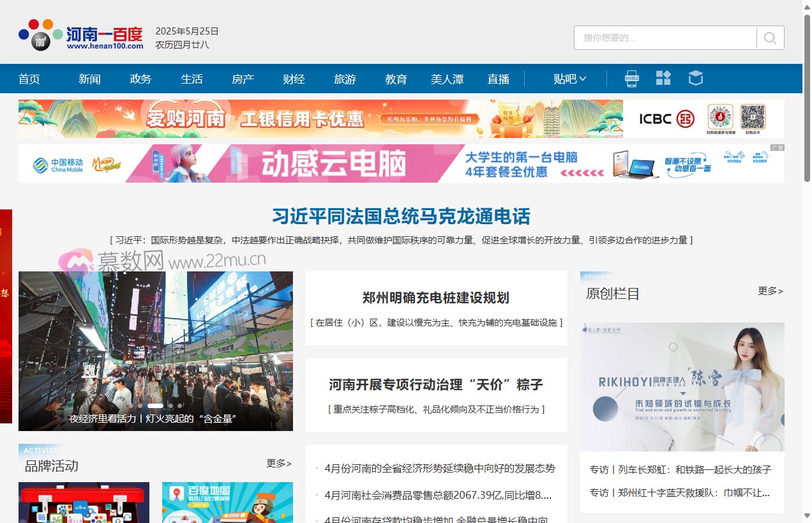Click 更多 next to 原创栏目

click(769, 291)
